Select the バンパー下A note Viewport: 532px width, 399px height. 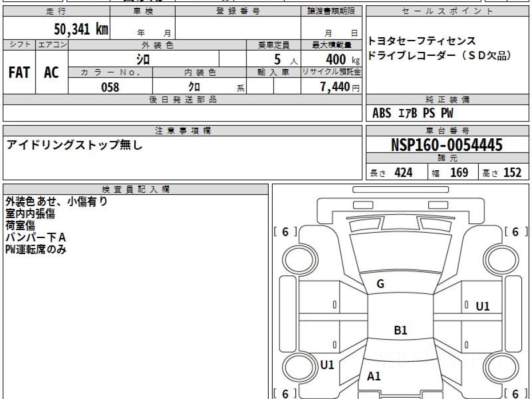(35, 238)
